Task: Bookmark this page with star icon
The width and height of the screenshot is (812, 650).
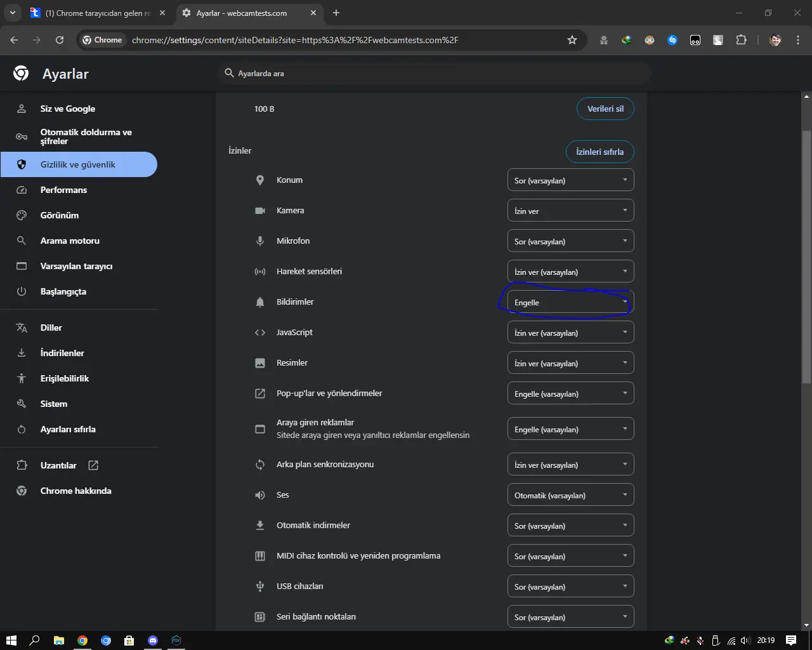Action: pyautogui.click(x=572, y=40)
